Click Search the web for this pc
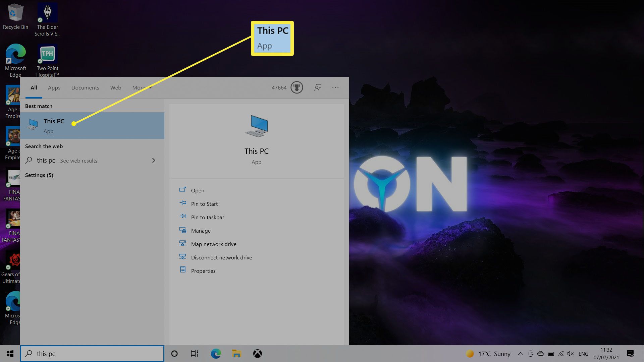The height and width of the screenshot is (362, 644). coord(91,160)
